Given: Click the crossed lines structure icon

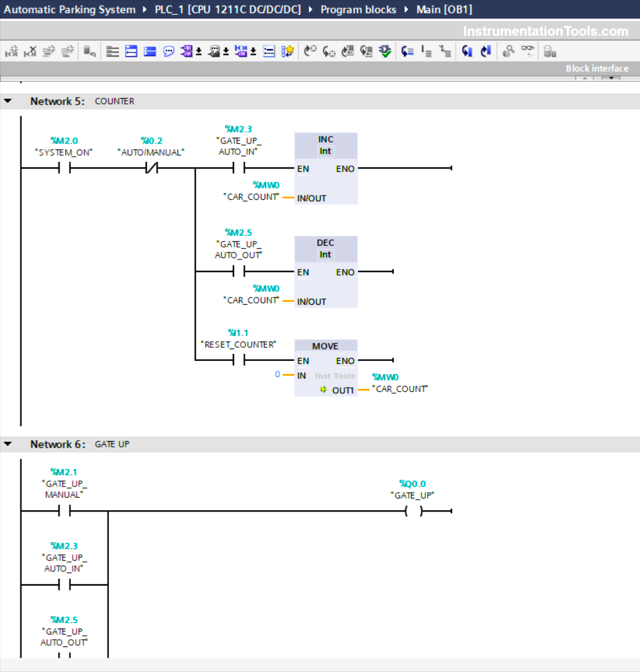Looking at the screenshot, I should (445, 52).
